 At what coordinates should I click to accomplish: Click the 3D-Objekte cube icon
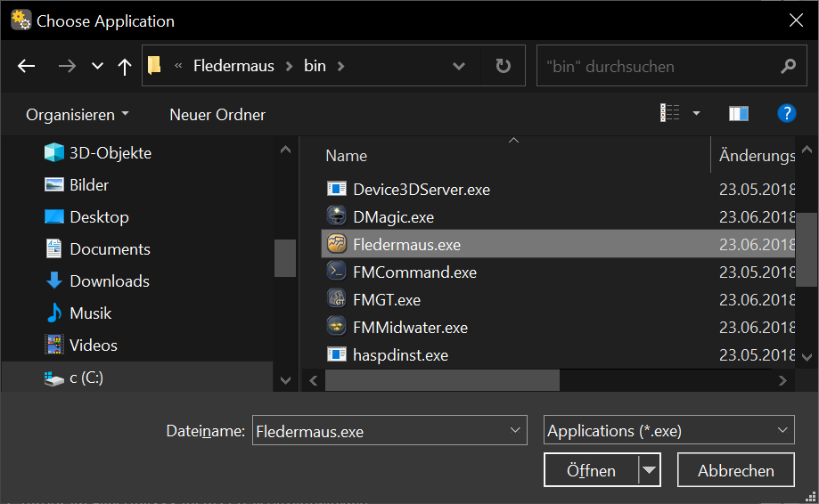pos(53,152)
